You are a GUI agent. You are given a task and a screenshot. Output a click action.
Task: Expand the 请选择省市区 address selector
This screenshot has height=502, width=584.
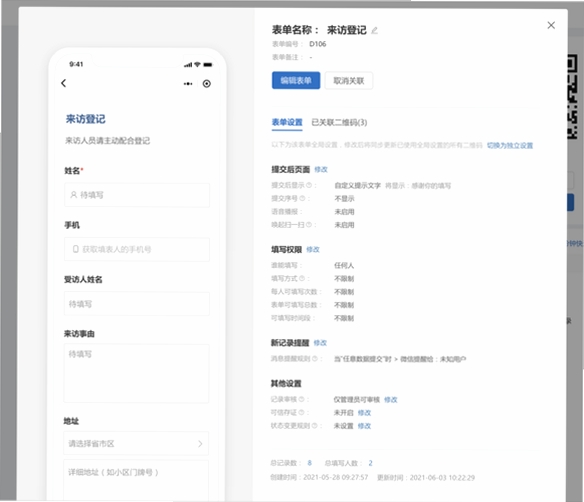click(x=136, y=444)
